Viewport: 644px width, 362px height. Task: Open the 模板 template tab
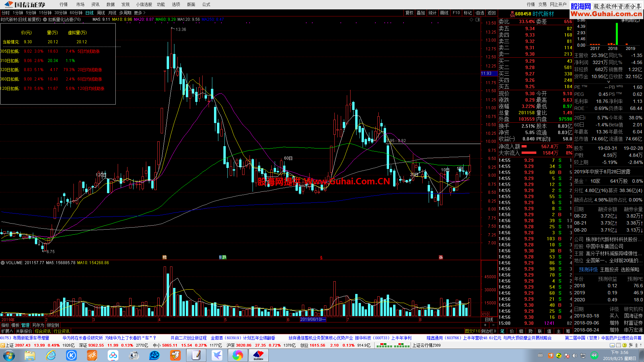(15, 325)
